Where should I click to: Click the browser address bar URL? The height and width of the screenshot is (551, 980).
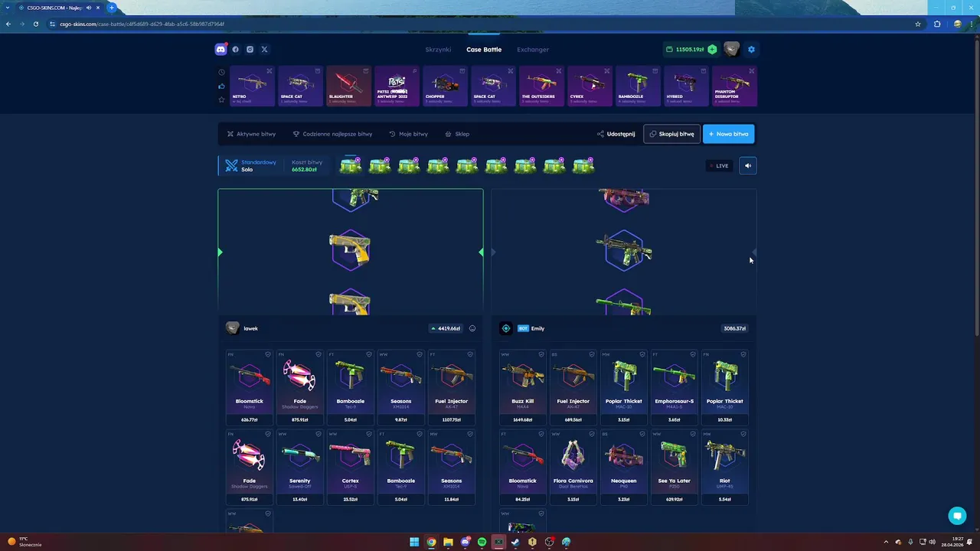pos(142,24)
